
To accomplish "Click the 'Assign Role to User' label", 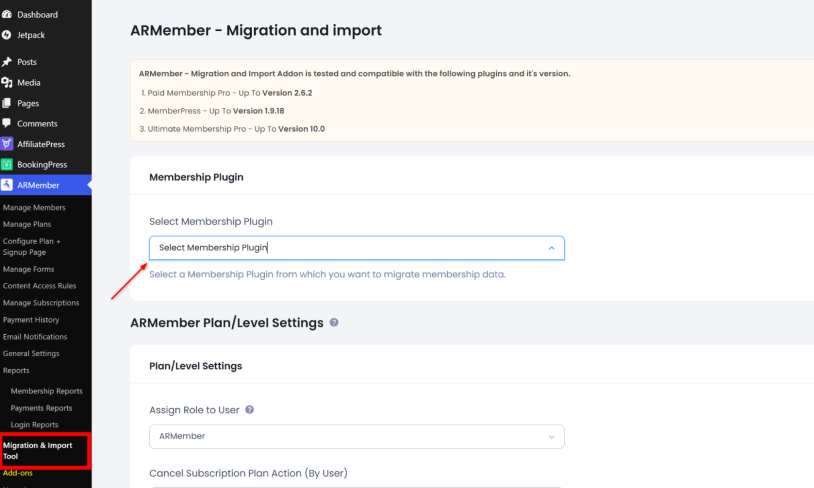I will point(194,410).
